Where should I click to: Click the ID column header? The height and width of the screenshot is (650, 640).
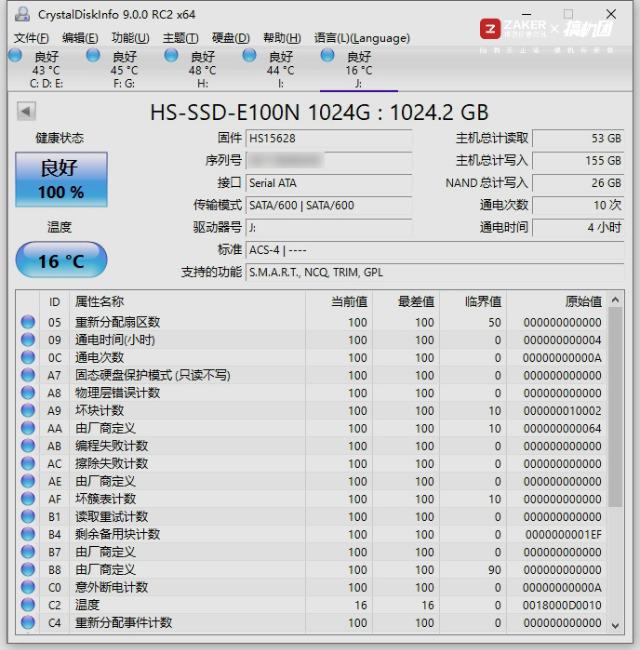point(54,302)
